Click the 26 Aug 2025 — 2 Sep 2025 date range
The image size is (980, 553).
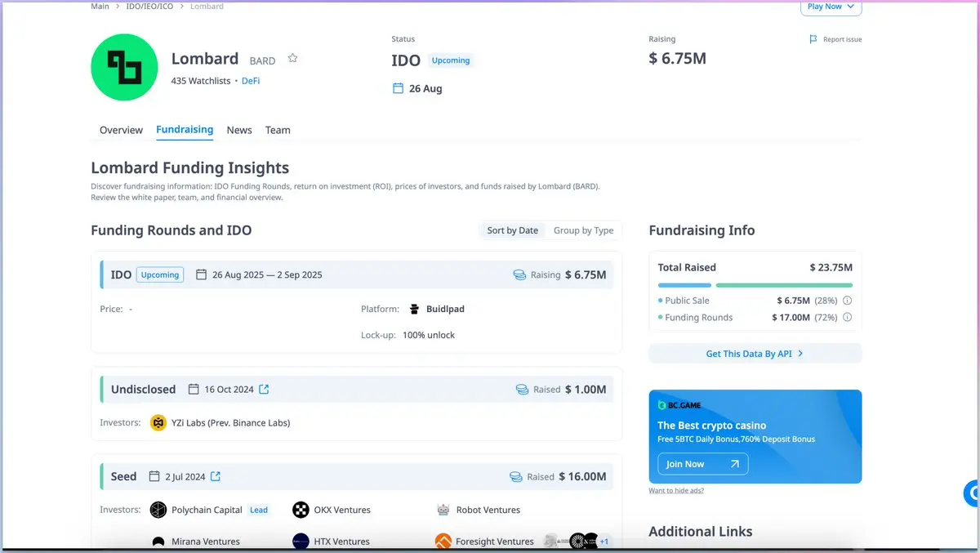pyautogui.click(x=267, y=274)
